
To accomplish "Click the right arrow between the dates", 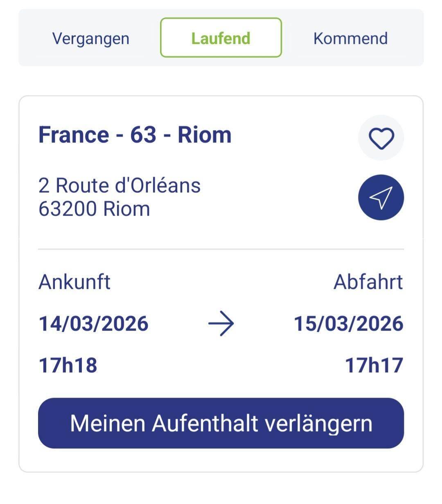I will (x=221, y=324).
